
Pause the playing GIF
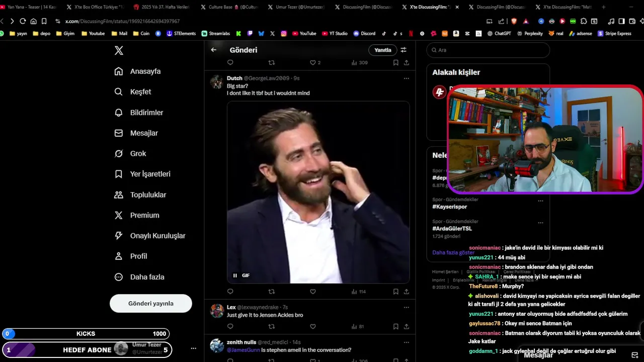click(235, 276)
